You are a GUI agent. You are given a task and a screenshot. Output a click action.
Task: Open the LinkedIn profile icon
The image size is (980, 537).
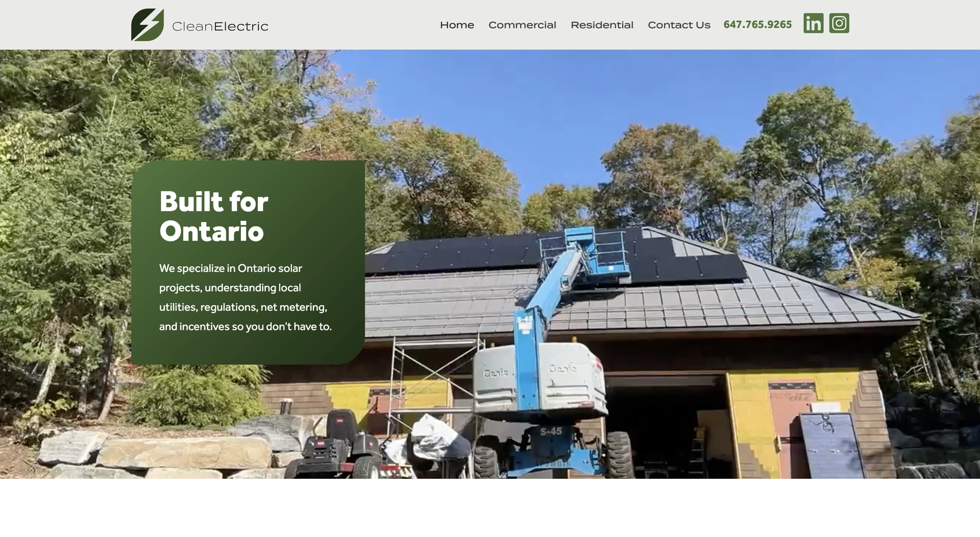point(813,23)
